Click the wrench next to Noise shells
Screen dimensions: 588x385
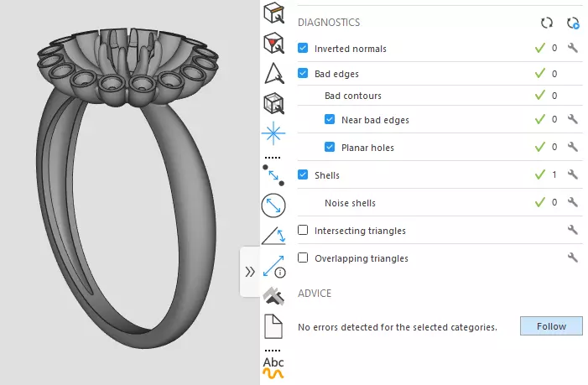pyautogui.click(x=573, y=203)
